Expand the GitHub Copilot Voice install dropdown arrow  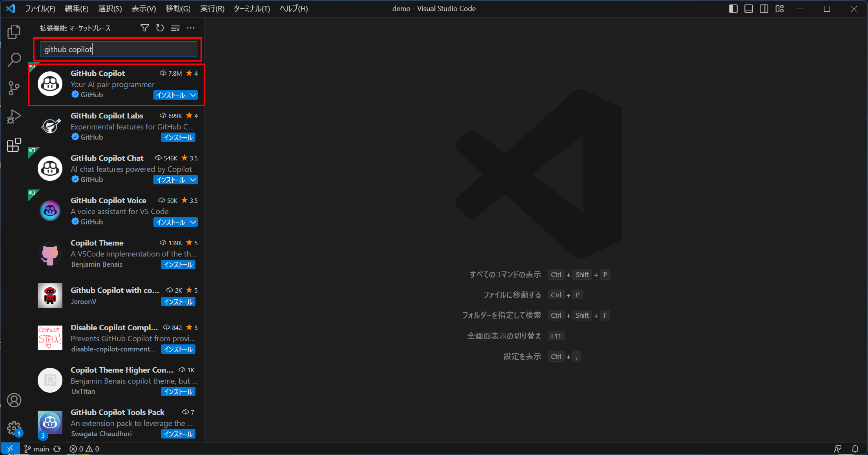point(193,222)
